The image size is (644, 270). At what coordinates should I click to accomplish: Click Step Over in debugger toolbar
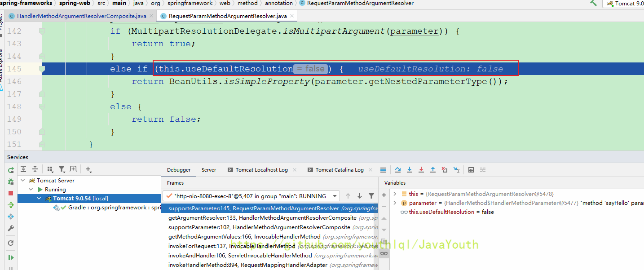coord(398,170)
